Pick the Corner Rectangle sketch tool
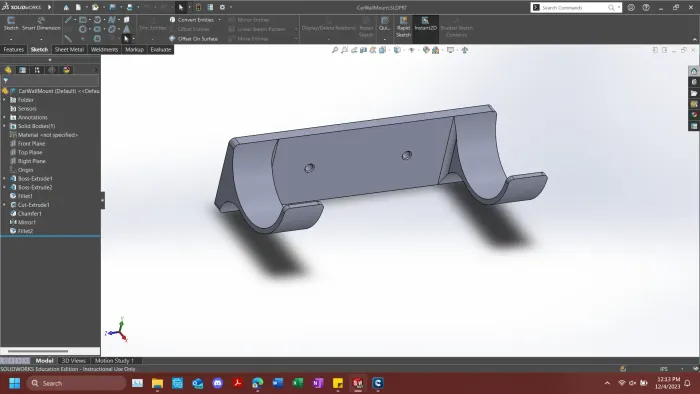The image size is (700, 394). click(x=83, y=20)
